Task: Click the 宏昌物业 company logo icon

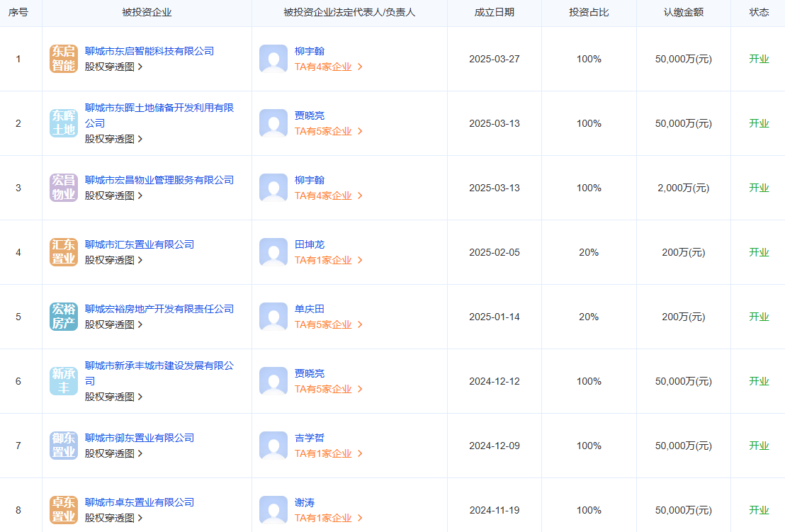Action: pyautogui.click(x=64, y=188)
